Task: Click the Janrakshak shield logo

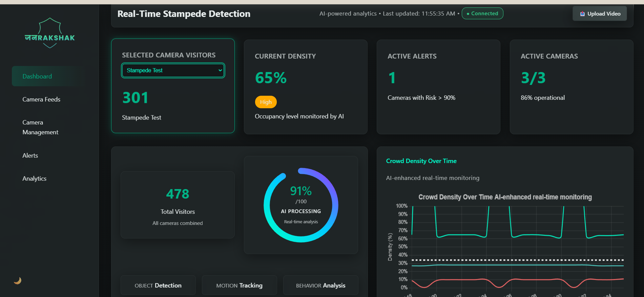Action: coord(50,33)
